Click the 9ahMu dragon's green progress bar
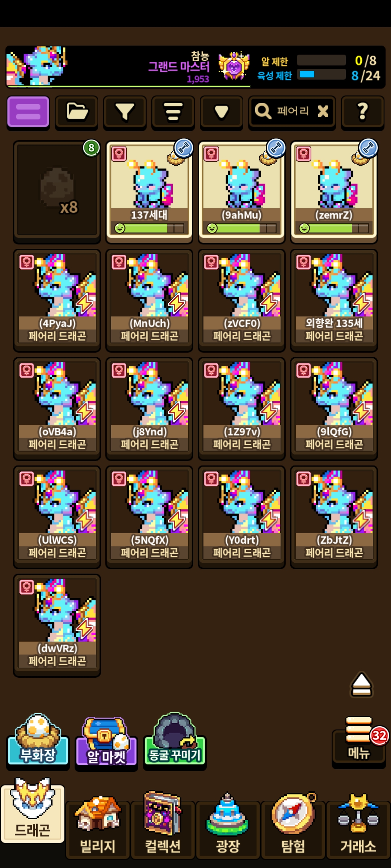The width and height of the screenshot is (391, 868). tap(241, 228)
